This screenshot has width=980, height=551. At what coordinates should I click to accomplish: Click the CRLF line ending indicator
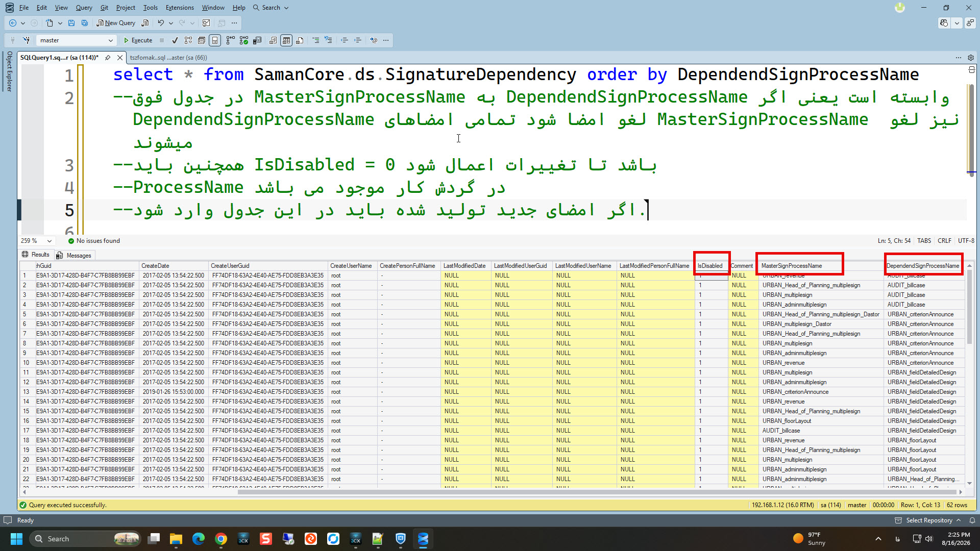[x=944, y=241]
